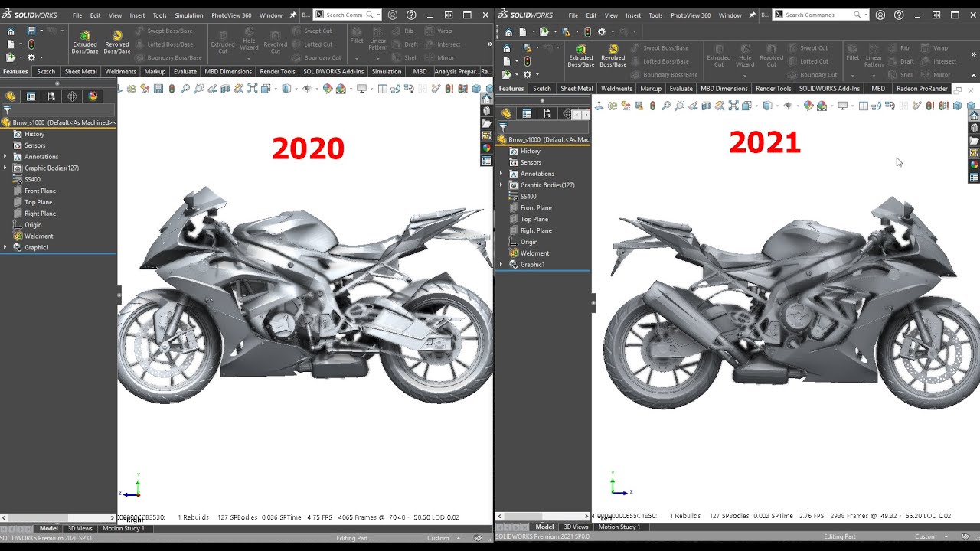Click the Options gear in the 2021 top quick-access row
This screenshot has height=551, width=980.
pyautogui.click(x=602, y=31)
